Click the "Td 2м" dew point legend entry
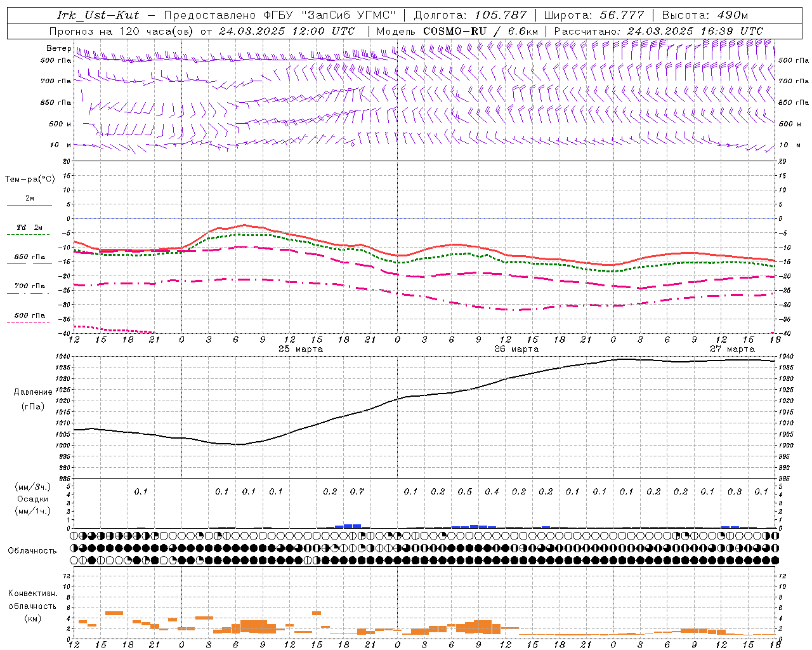812x650 pixels. tap(29, 227)
